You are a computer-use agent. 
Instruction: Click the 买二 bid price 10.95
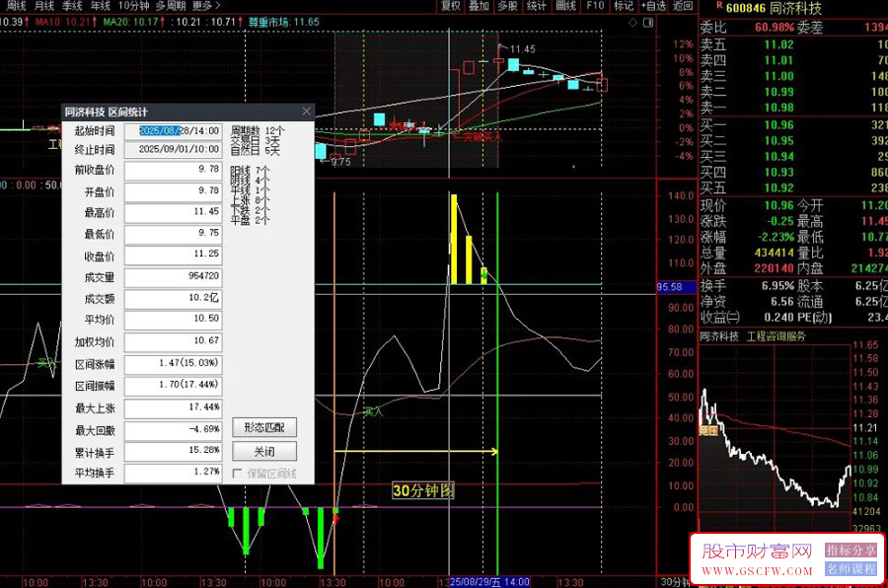pos(778,140)
